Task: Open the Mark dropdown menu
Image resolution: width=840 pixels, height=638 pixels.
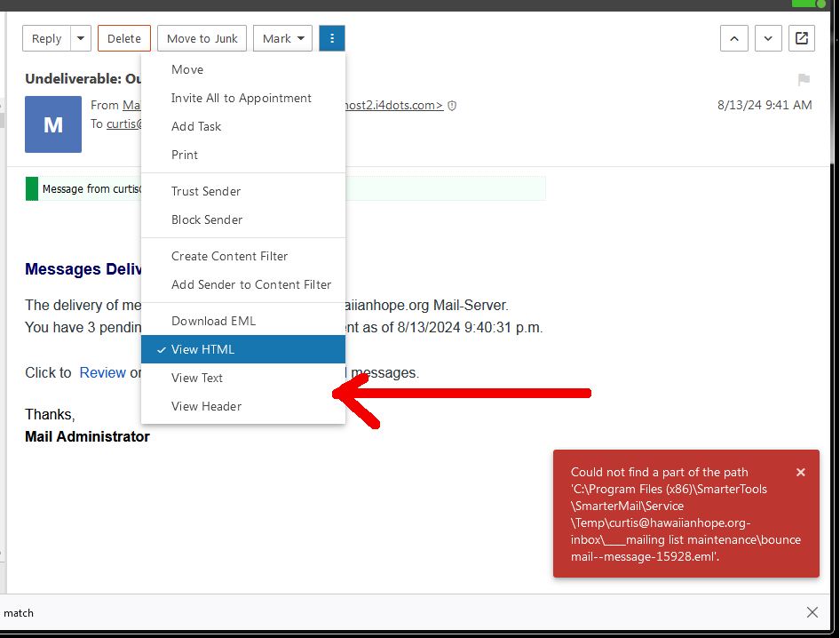Action: click(x=282, y=38)
